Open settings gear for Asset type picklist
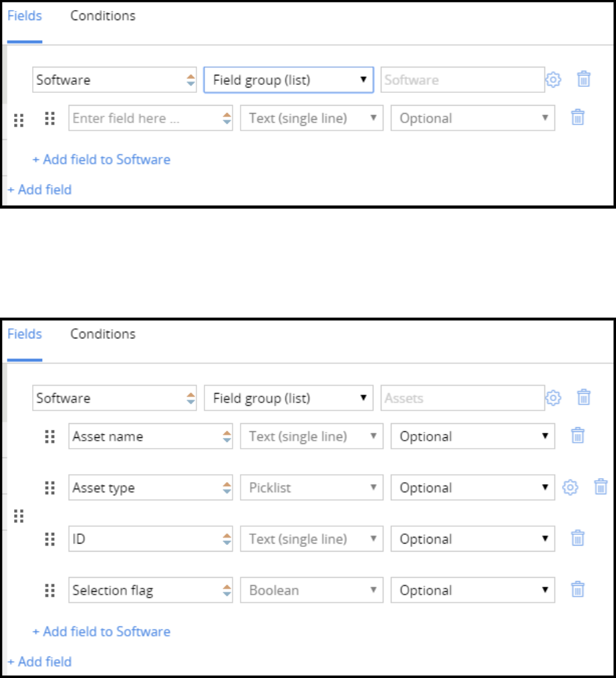This screenshot has width=616, height=678. (x=570, y=487)
